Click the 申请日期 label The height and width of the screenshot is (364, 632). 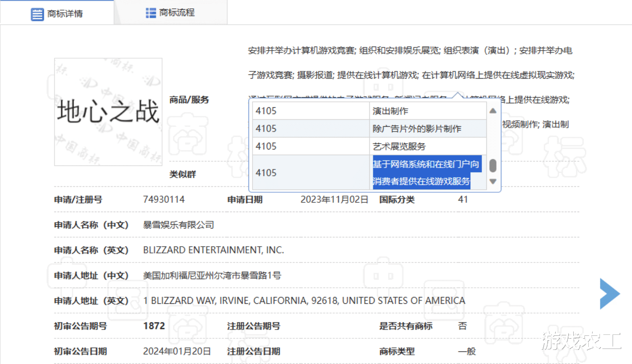(245, 199)
